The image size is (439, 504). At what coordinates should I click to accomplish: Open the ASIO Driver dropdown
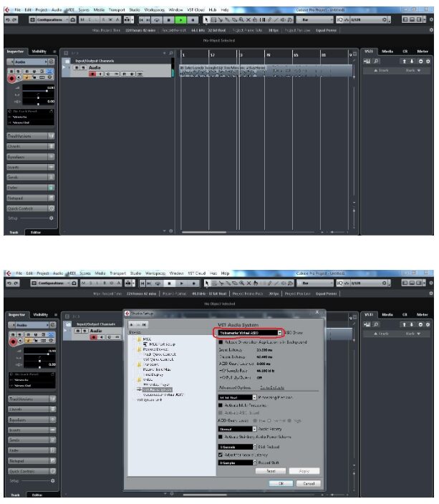click(x=247, y=334)
